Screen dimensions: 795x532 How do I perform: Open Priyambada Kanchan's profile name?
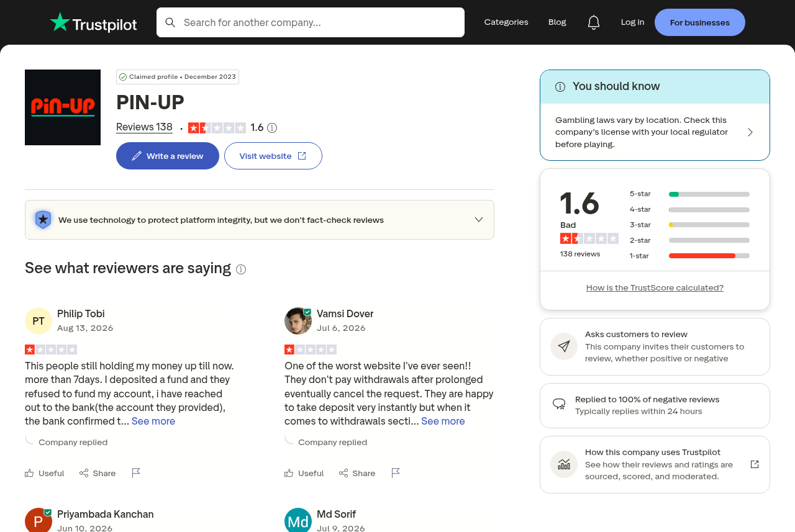106,514
